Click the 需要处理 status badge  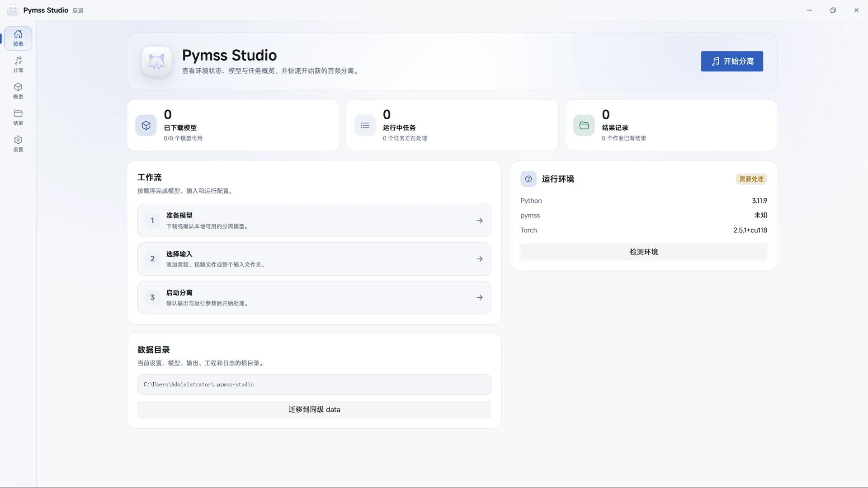(751, 179)
